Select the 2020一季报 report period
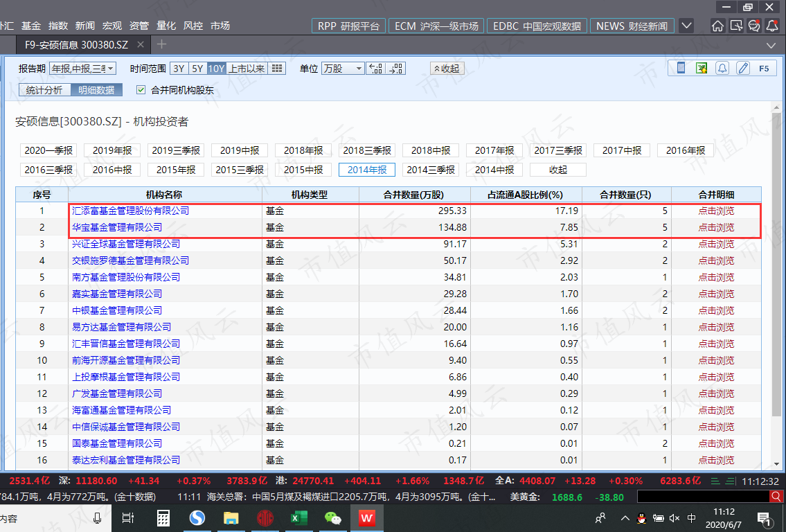 tap(48, 150)
